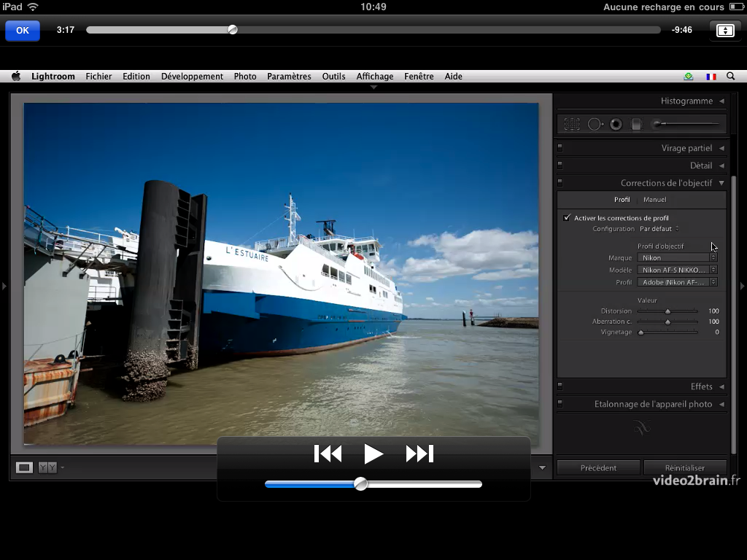Click the Distorsion slider handle
This screenshot has height=560, width=747.
[x=668, y=311]
